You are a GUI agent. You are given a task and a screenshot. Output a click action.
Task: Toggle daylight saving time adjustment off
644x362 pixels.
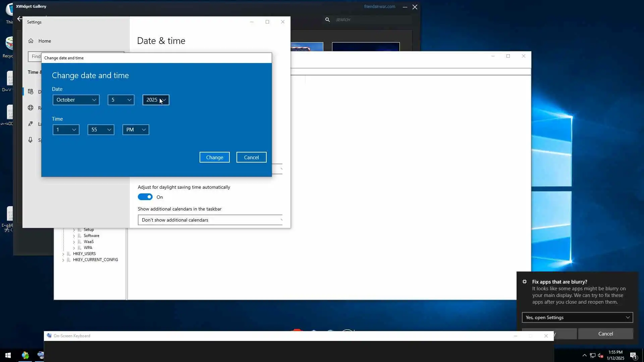[145, 197]
